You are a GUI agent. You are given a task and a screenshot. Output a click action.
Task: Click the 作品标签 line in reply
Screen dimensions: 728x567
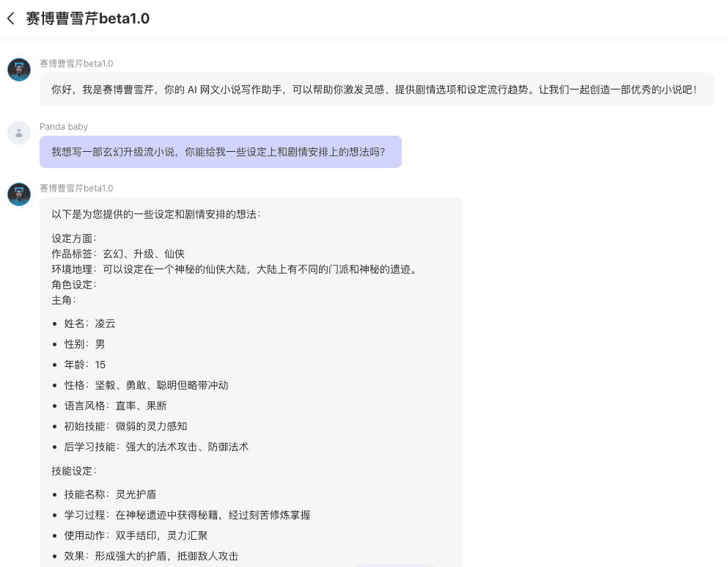[118, 254]
